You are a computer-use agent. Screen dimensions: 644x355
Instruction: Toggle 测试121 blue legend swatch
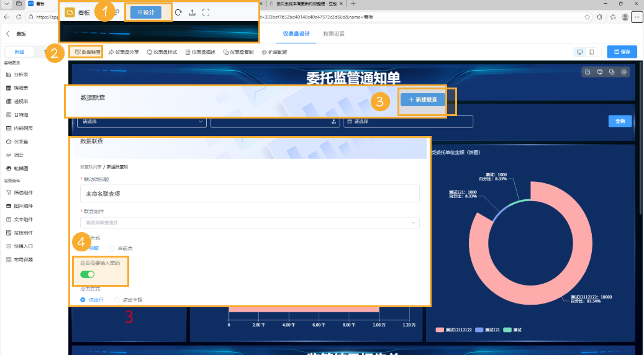point(479,330)
